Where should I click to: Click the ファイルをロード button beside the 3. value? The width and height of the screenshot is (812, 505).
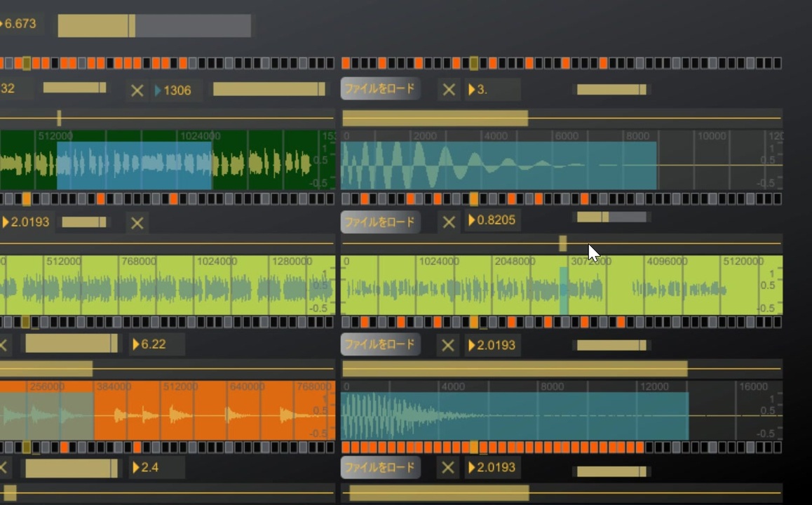(x=380, y=88)
